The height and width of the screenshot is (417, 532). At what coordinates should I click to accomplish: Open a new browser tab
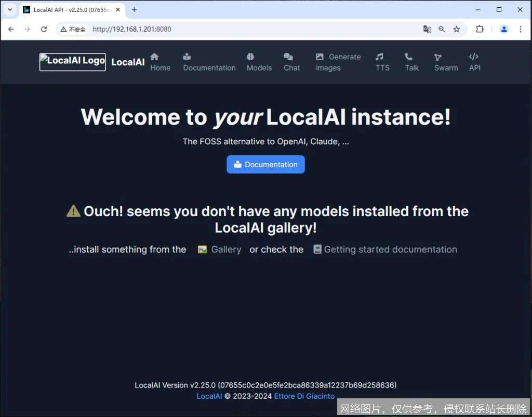[135, 9]
